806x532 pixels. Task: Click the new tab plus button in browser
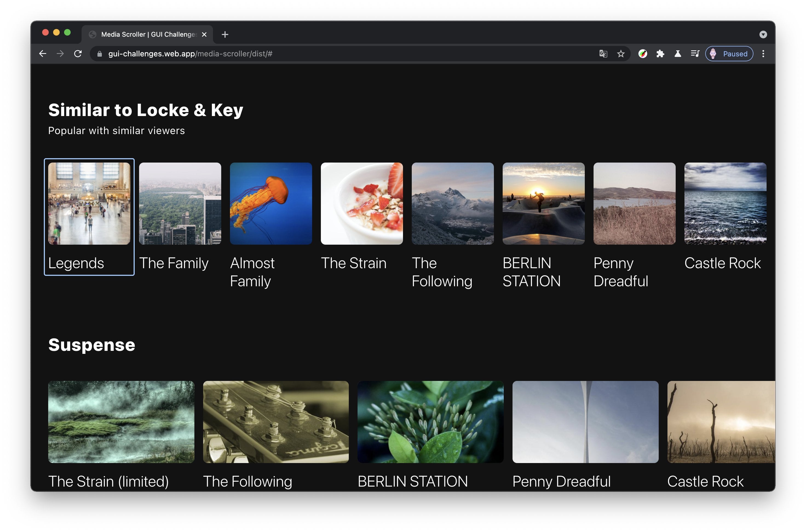click(x=224, y=34)
